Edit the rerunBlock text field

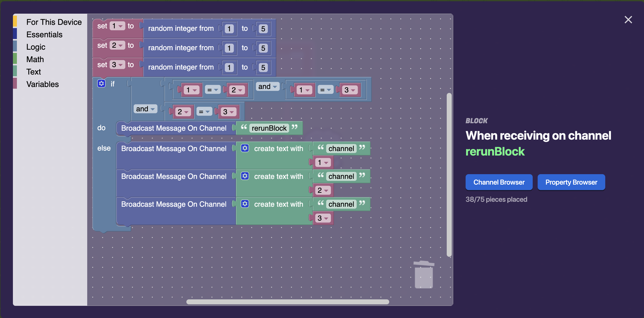click(269, 128)
